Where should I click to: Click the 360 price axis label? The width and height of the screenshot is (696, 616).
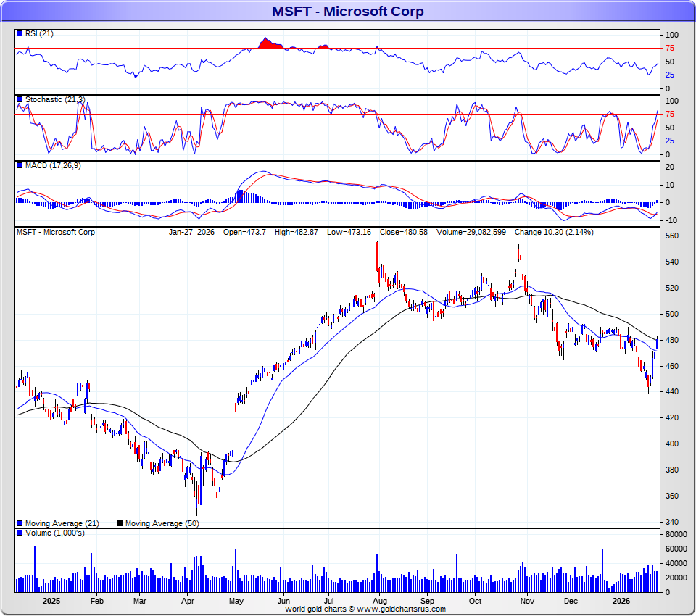672,496
